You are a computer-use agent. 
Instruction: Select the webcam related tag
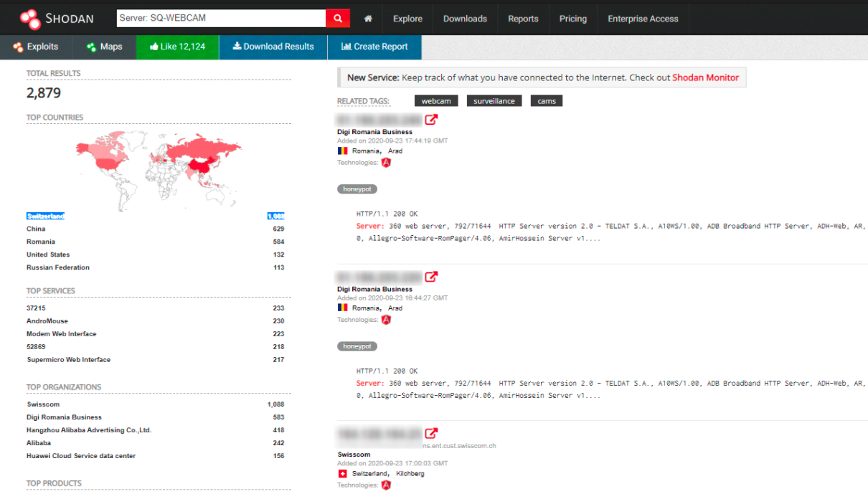click(x=436, y=101)
